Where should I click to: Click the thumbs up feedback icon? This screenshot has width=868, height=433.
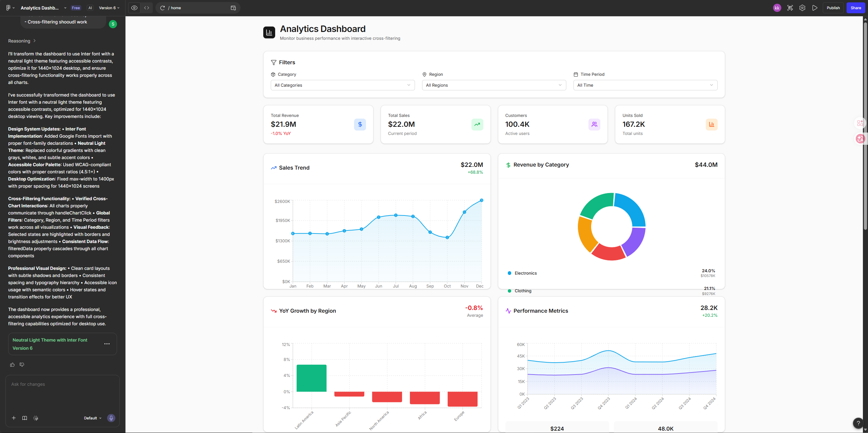pos(12,365)
